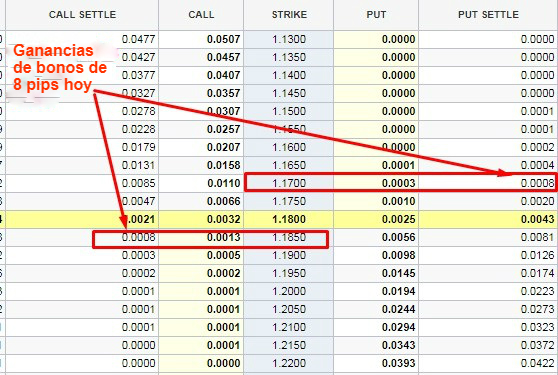The image size is (558, 375).
Task: Select strike price 1.1350
Action: 289,57
